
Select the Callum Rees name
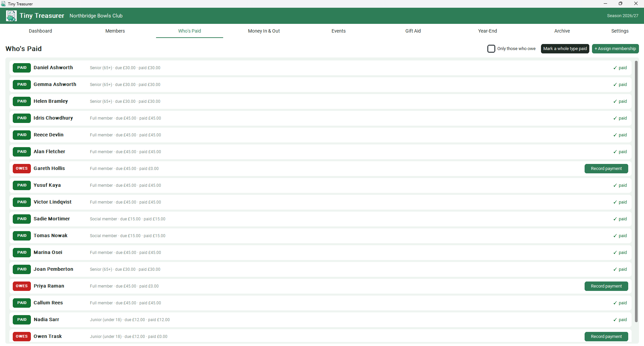(x=48, y=303)
